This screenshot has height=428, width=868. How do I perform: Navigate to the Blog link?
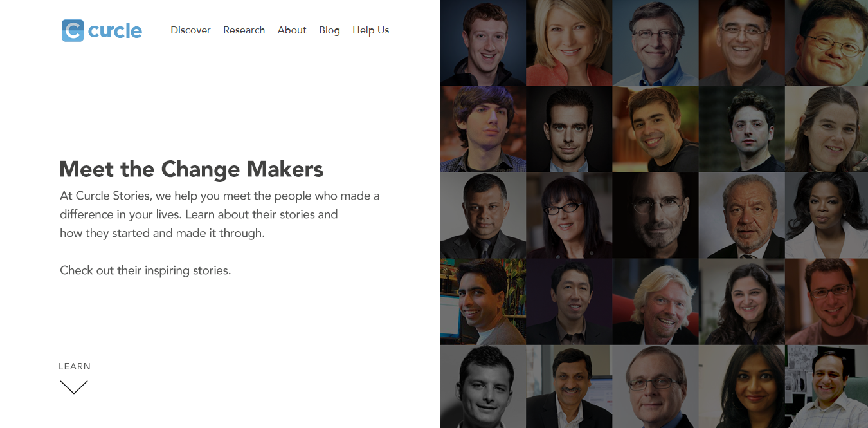tap(329, 30)
